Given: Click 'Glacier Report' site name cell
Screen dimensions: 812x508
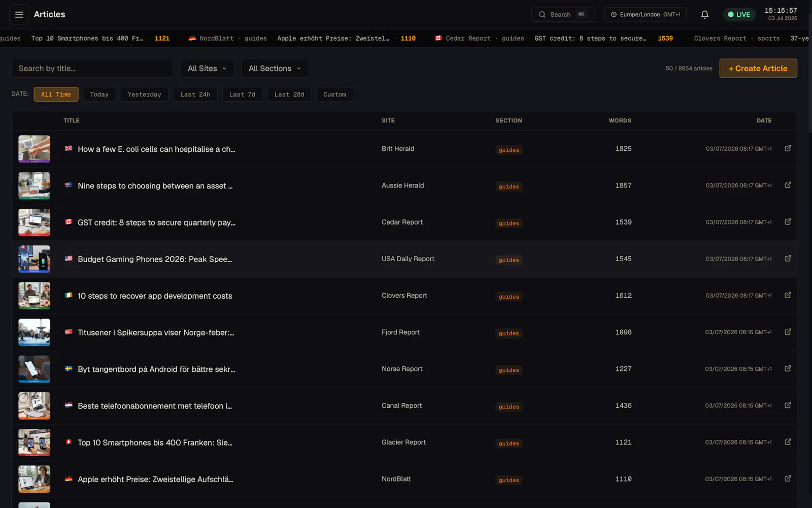Looking at the screenshot, I should 403,442.
